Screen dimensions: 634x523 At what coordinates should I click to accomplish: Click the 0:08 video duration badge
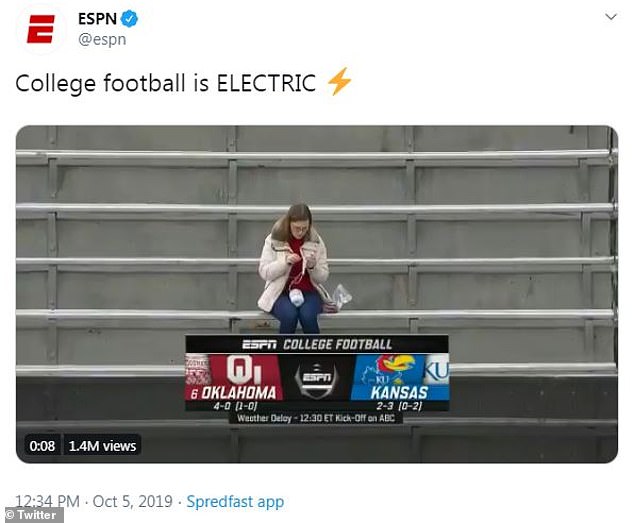coord(41,446)
